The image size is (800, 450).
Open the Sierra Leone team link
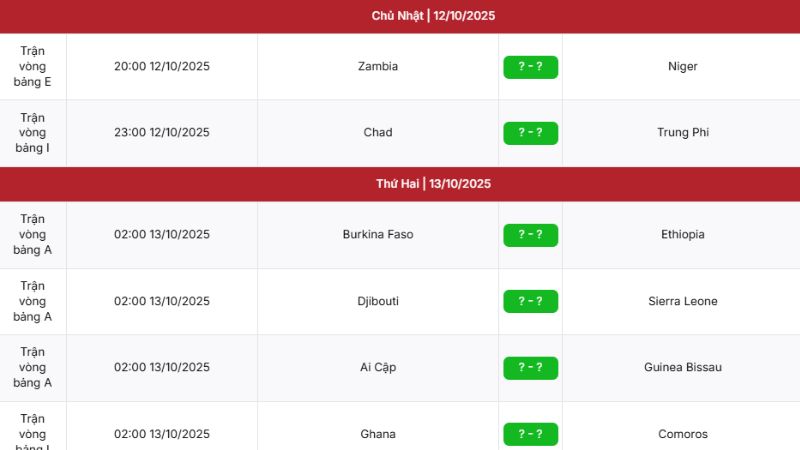(683, 301)
